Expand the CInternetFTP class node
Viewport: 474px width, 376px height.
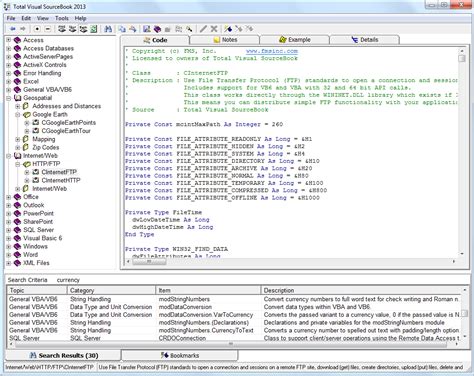click(x=27, y=172)
